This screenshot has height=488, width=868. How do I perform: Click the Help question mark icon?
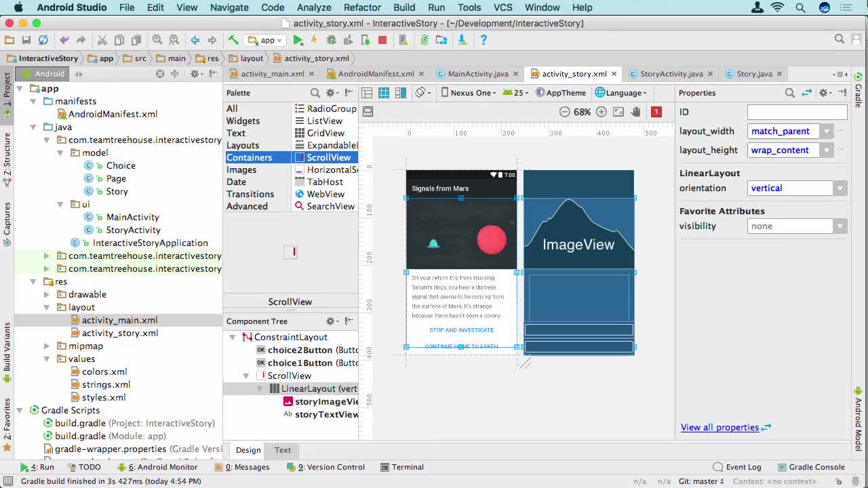[484, 40]
